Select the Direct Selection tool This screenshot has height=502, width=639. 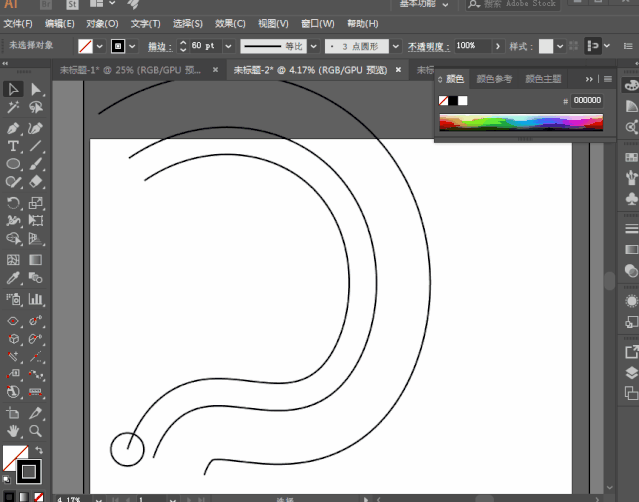35,89
